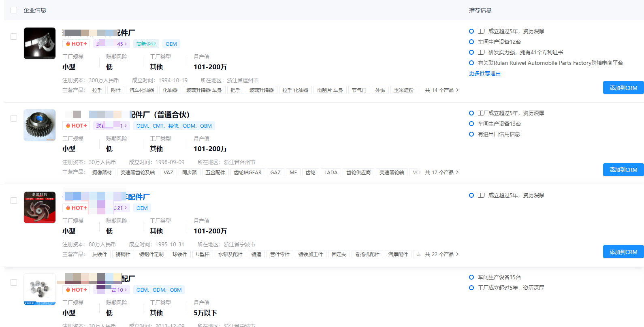Click the '高新企业' tag
Viewport: 644px width, 327px height.
pos(146,44)
